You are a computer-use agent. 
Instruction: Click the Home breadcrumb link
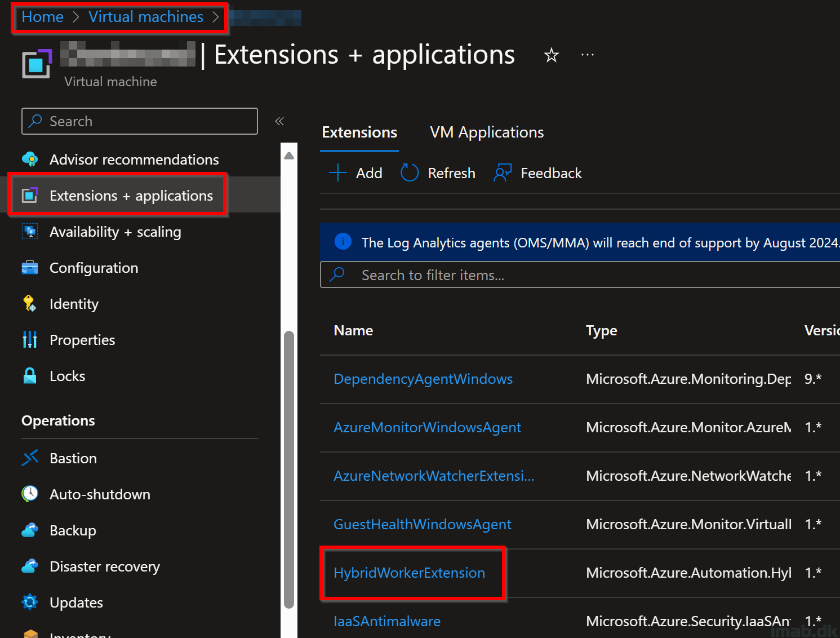tap(42, 17)
